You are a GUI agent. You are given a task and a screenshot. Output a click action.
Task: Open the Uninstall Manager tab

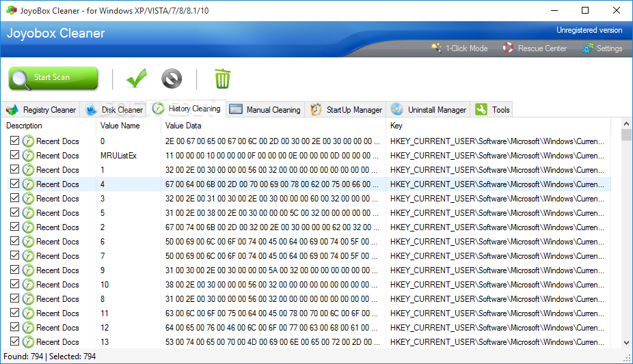(x=429, y=110)
